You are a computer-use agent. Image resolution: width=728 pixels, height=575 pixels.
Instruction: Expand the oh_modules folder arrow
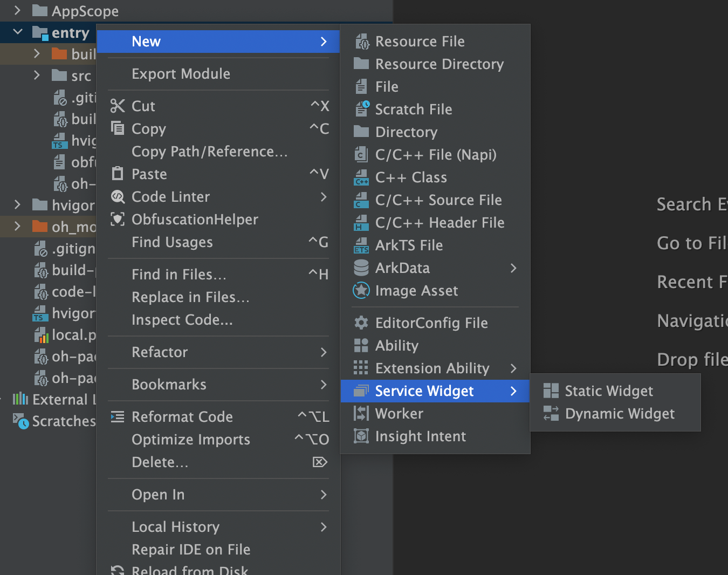pyautogui.click(x=18, y=226)
